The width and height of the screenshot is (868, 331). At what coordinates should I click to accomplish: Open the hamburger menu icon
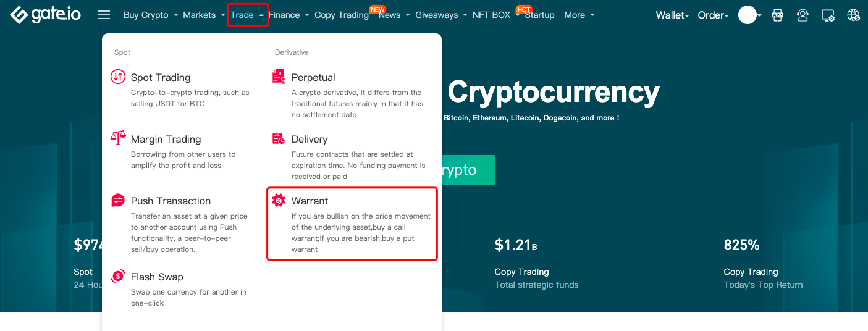(104, 15)
